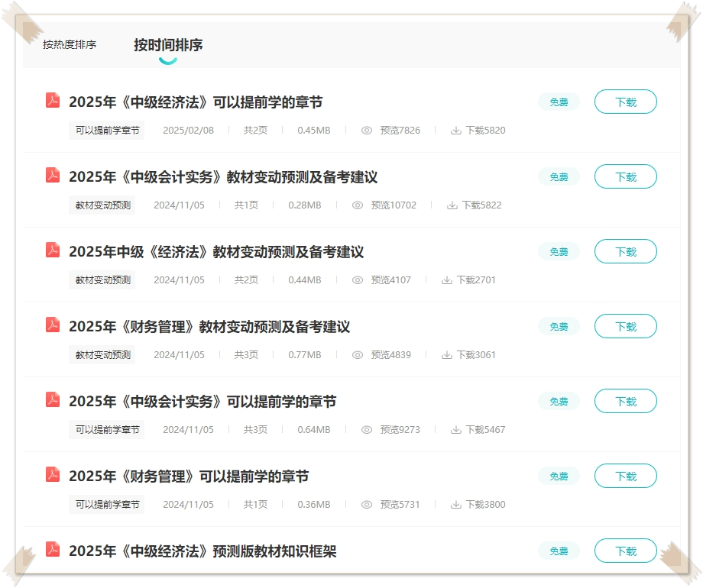Click the PDF icon for 《中级会计实务》教材变动预测及备考建议

tap(51, 175)
